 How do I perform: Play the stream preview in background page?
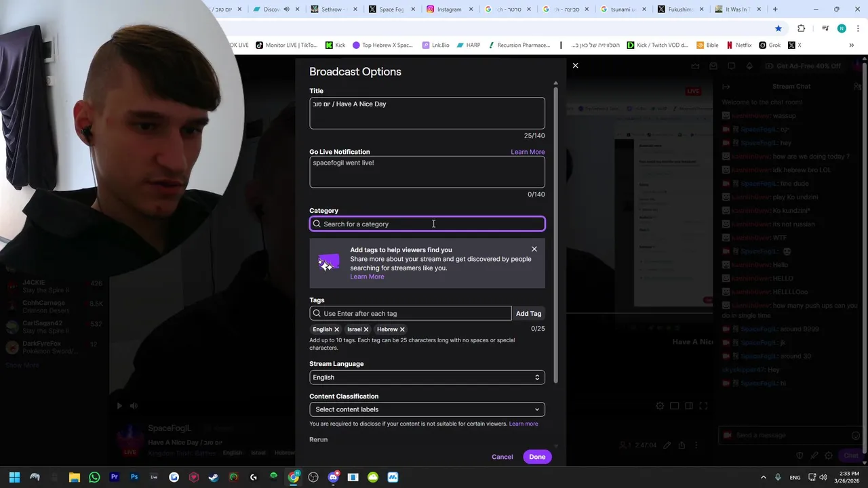(x=119, y=406)
